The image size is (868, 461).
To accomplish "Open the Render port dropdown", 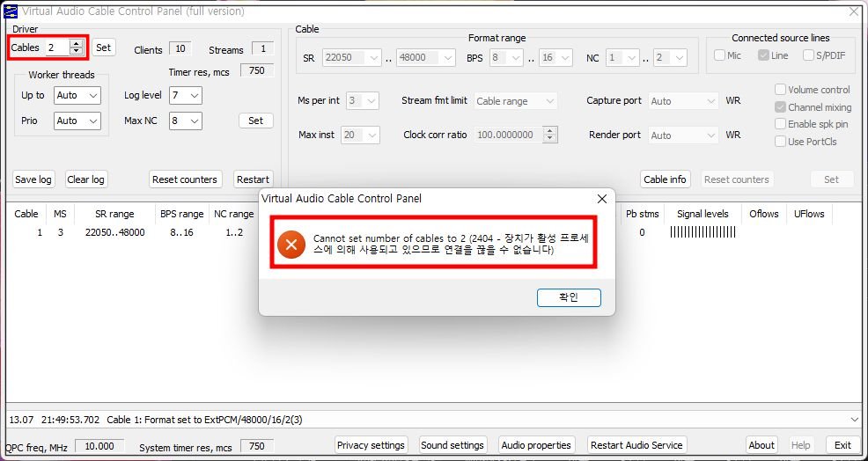I will point(683,135).
